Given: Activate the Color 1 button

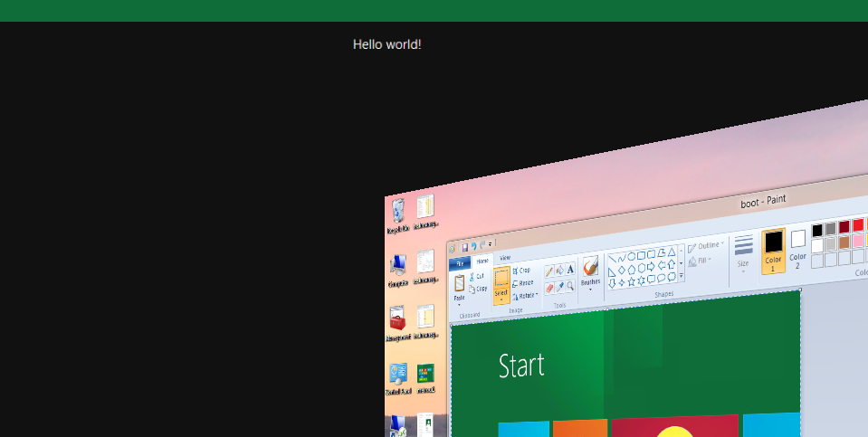Looking at the screenshot, I should click(x=773, y=252).
